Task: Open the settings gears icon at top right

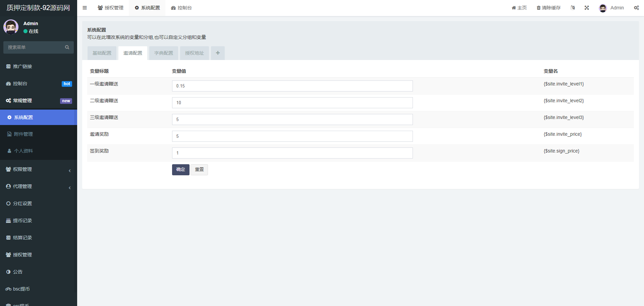Action: 636,8
